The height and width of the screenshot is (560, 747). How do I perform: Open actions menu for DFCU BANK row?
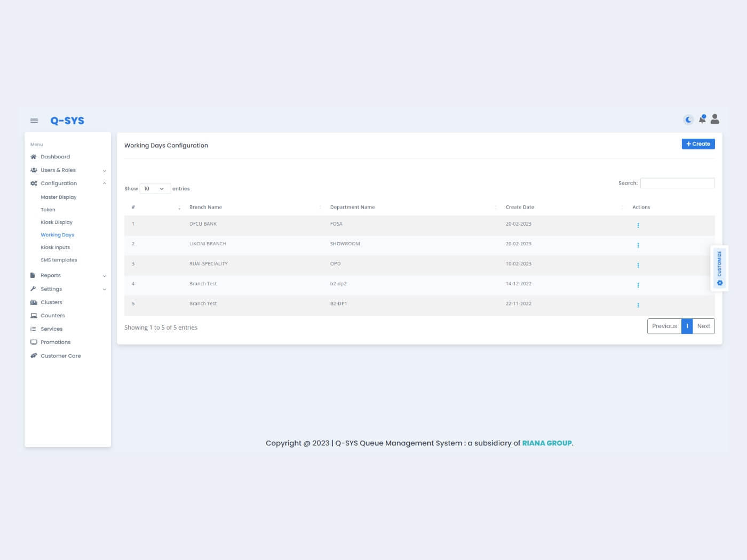coord(638,226)
